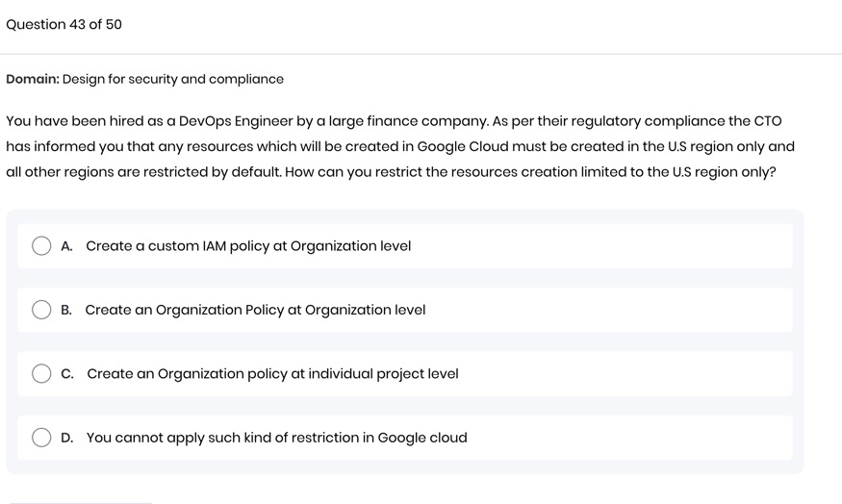Click the 'B.' letter label
The height and width of the screenshot is (504, 842).
(x=66, y=310)
